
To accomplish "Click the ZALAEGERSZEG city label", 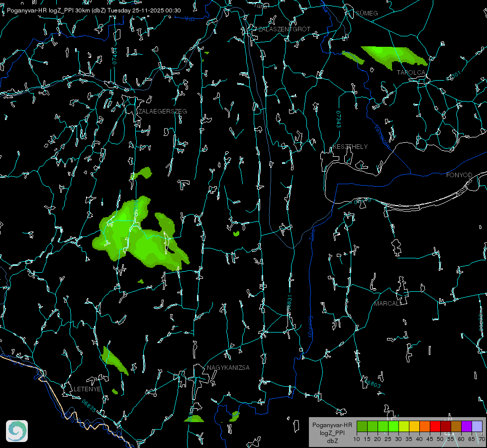I will pyautogui.click(x=163, y=112).
